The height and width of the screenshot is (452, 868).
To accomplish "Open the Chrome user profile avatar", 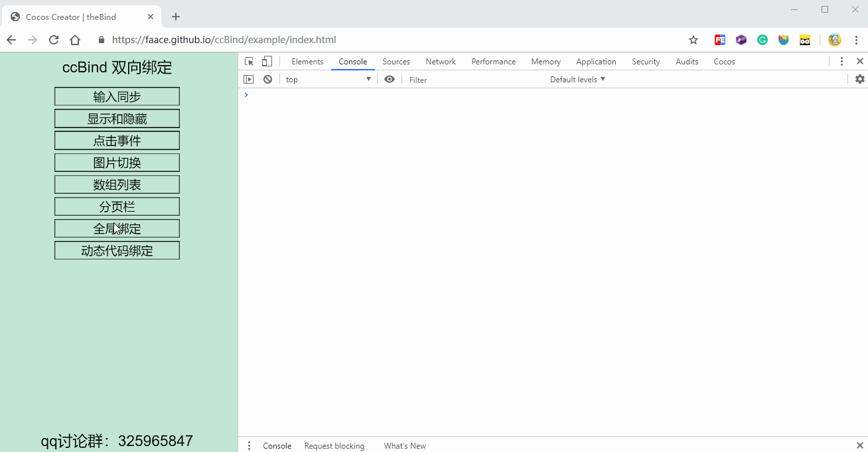I will tap(835, 40).
